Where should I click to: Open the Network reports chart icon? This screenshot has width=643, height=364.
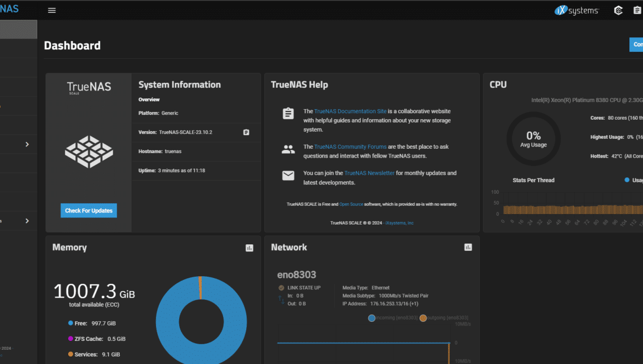468,247
